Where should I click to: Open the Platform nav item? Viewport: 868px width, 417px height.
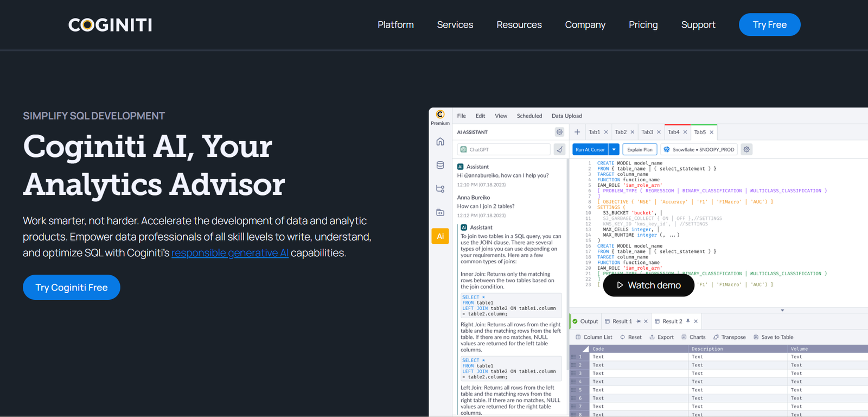(x=395, y=24)
